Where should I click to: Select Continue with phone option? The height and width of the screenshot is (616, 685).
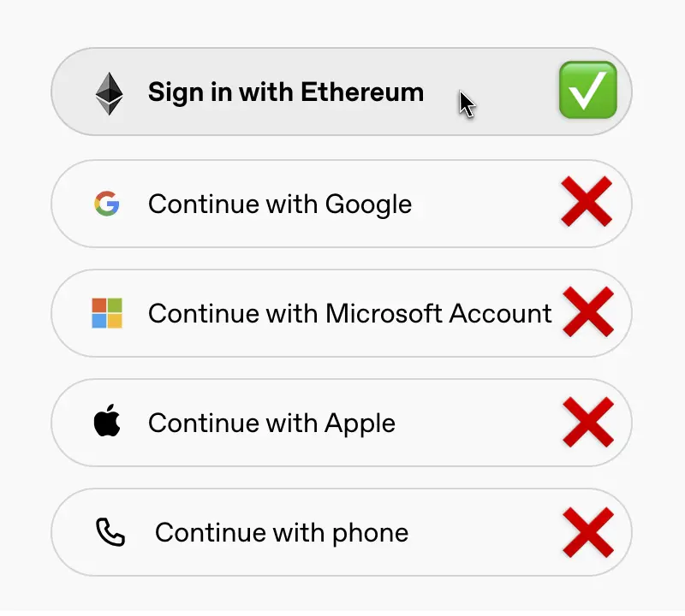tap(342, 533)
